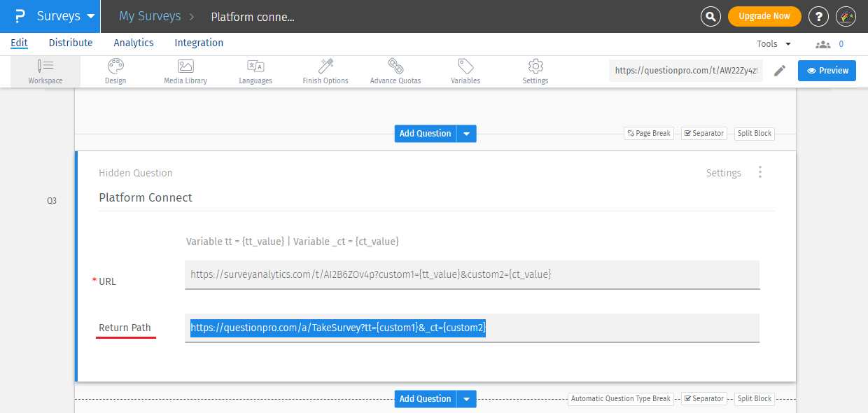Open survey Settings gear in toolbar
Viewport: 868px width, 413px height.
[x=535, y=71]
